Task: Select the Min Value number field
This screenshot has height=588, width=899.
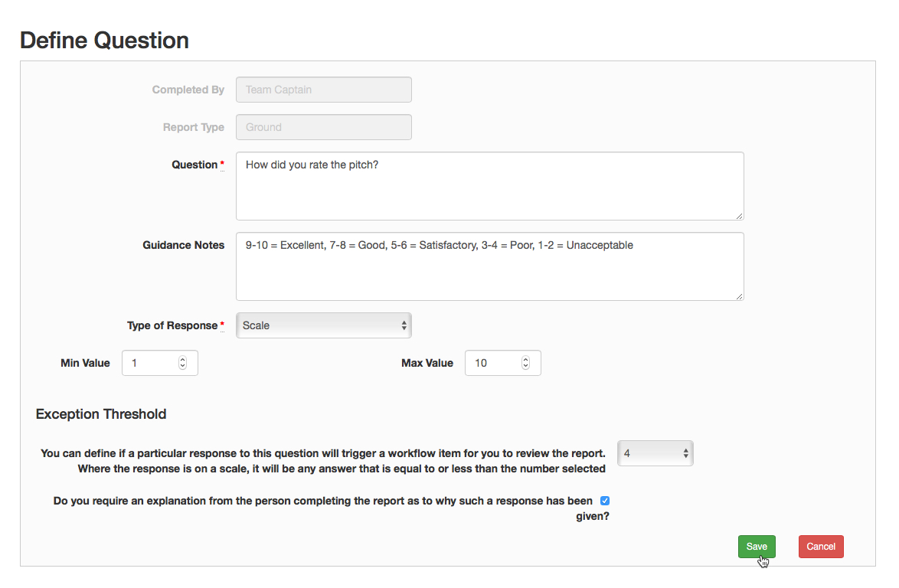Action: point(160,363)
